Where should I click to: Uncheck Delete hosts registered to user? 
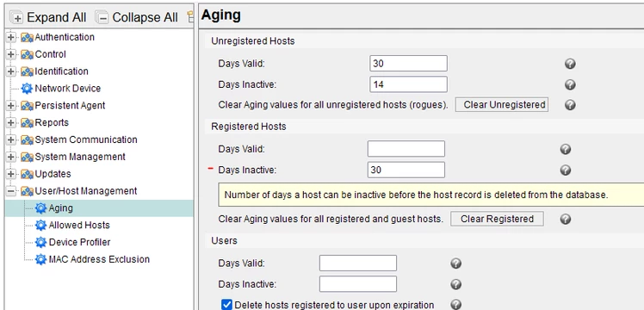226,305
